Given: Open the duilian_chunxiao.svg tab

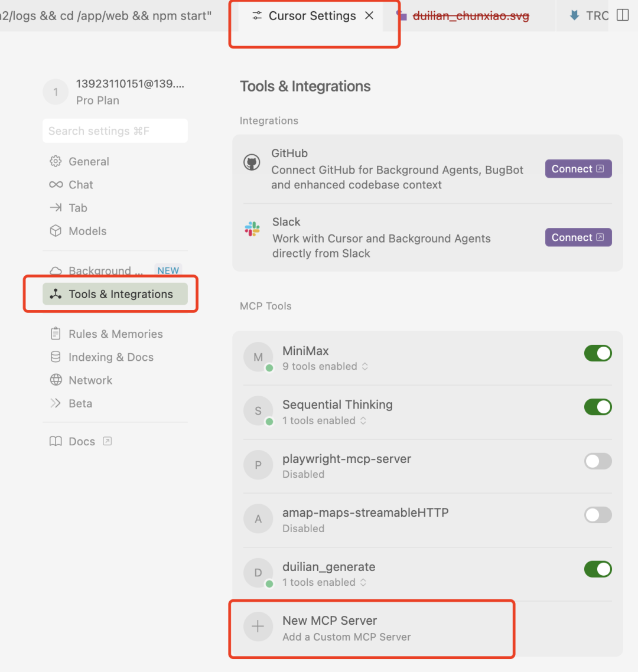Looking at the screenshot, I should click(x=470, y=16).
